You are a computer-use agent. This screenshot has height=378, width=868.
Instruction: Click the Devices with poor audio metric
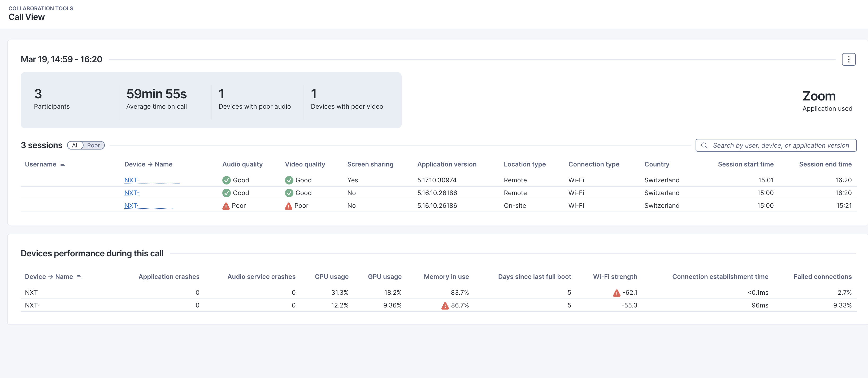click(x=254, y=100)
